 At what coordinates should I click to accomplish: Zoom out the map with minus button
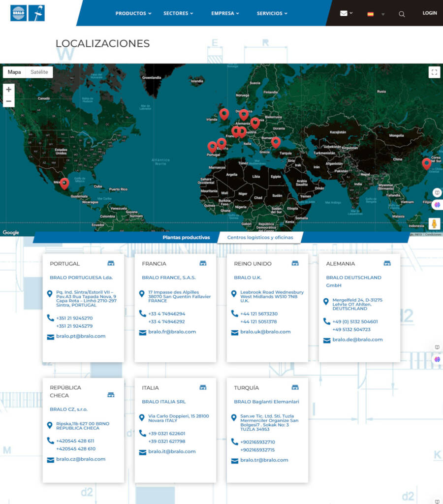pyautogui.click(x=9, y=101)
